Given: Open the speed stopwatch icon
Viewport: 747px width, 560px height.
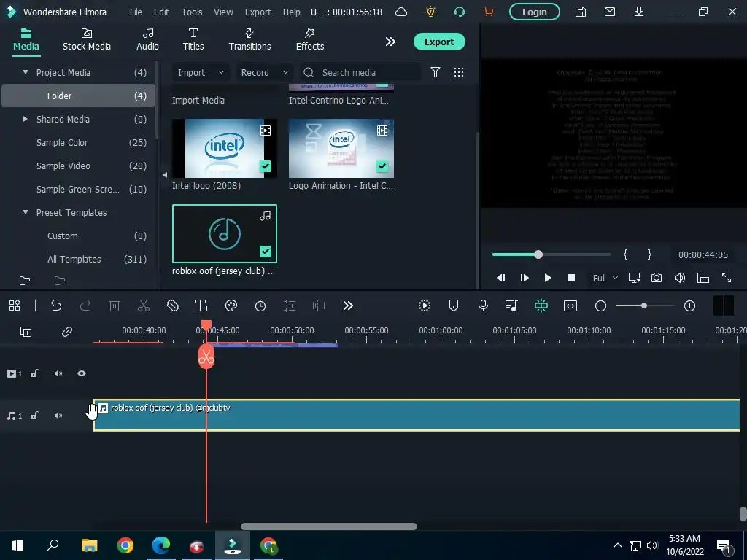Looking at the screenshot, I should coord(260,306).
